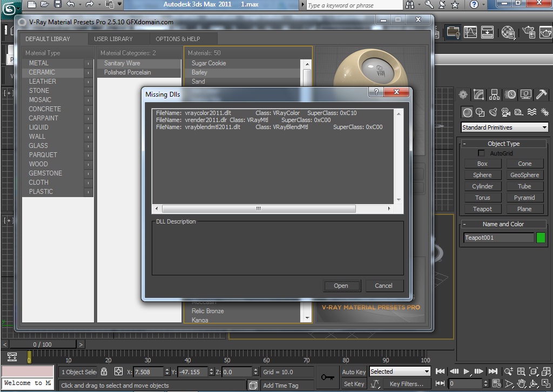Open the Help question mark icon
The image size is (553, 392).
(474, 4)
